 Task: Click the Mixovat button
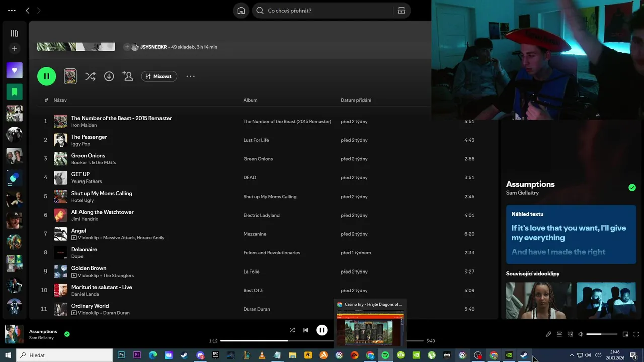pyautogui.click(x=159, y=76)
